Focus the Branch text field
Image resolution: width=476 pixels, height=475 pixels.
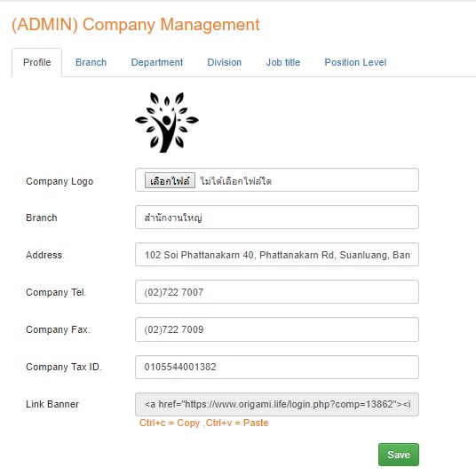pos(277,218)
